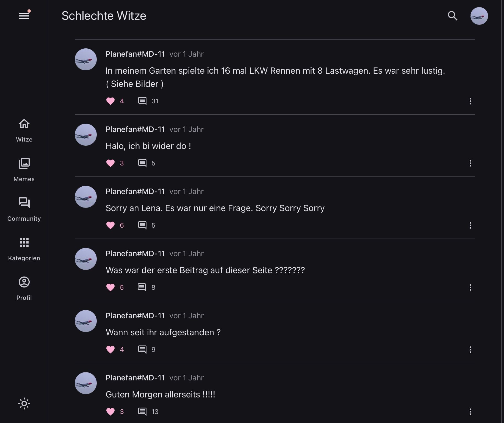Open the Profil page

pos(24,288)
